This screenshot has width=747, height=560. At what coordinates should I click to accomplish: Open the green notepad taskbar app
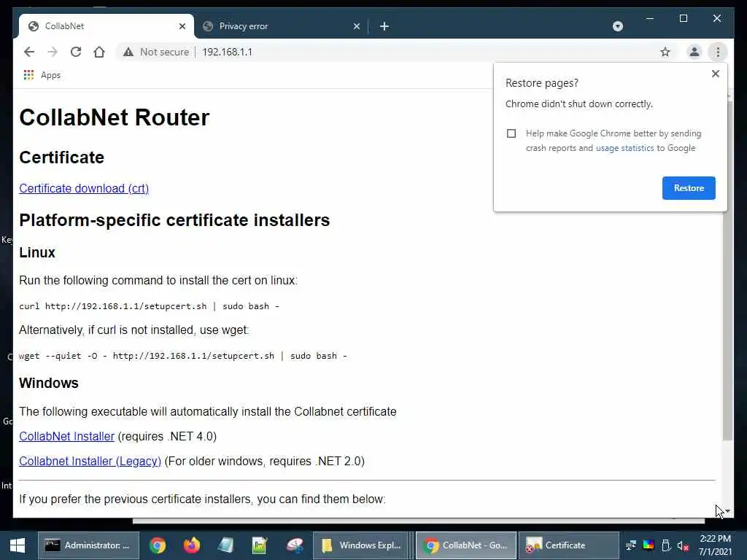[x=260, y=545]
